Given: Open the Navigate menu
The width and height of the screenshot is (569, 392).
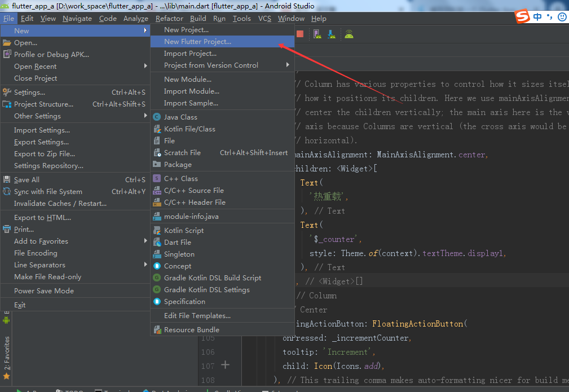Looking at the screenshot, I should [x=77, y=19].
